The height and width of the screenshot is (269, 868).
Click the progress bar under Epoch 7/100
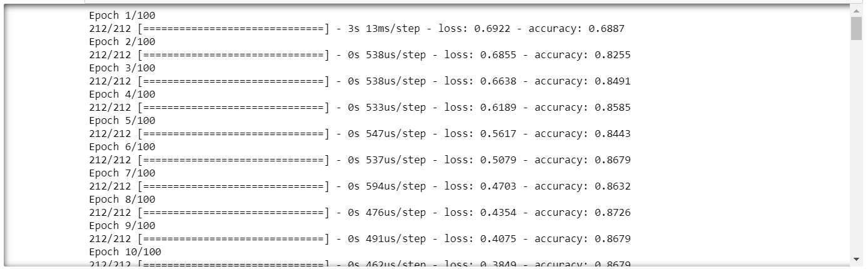coord(233,186)
